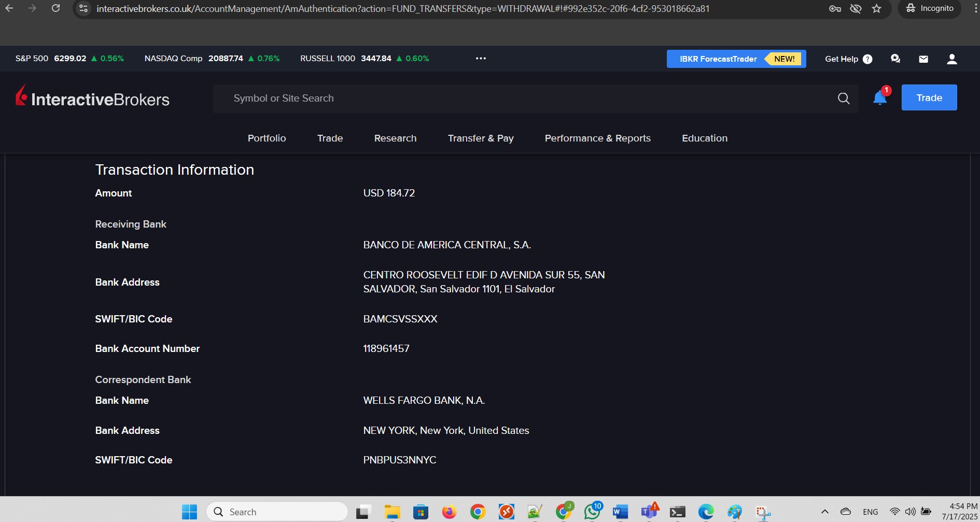Viewport: 980px width, 522px height.
Task: Open the site information icon in the address bar
Action: pyautogui.click(x=83, y=8)
